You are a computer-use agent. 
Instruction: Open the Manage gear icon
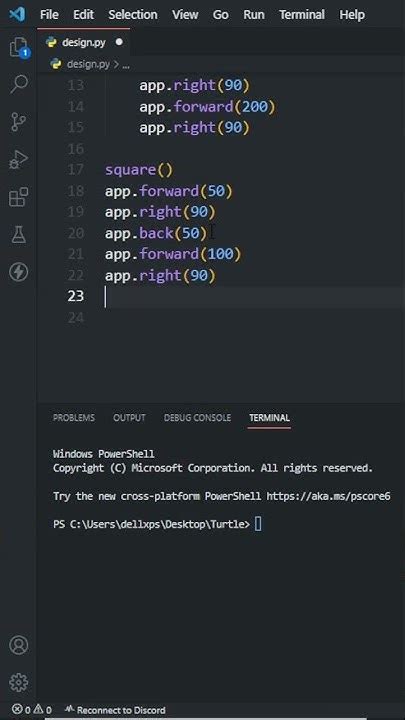(x=19, y=682)
